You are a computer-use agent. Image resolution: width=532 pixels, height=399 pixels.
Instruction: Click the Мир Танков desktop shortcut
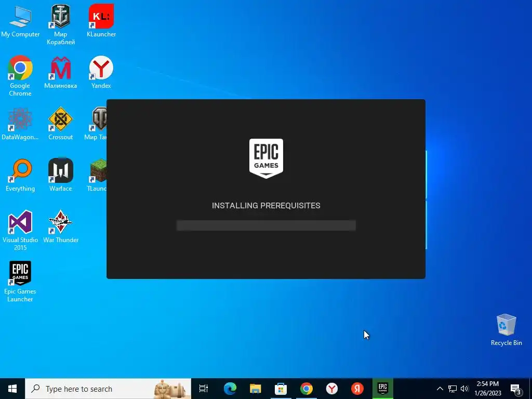[x=96, y=124]
